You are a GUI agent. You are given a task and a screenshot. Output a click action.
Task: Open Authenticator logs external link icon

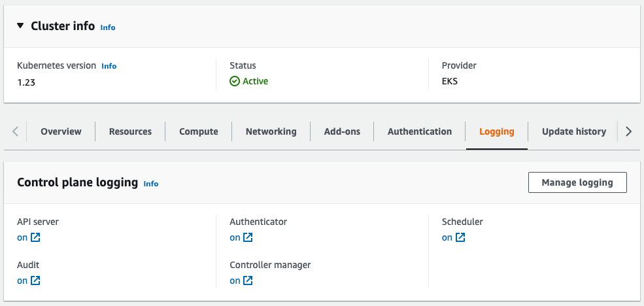coord(248,237)
